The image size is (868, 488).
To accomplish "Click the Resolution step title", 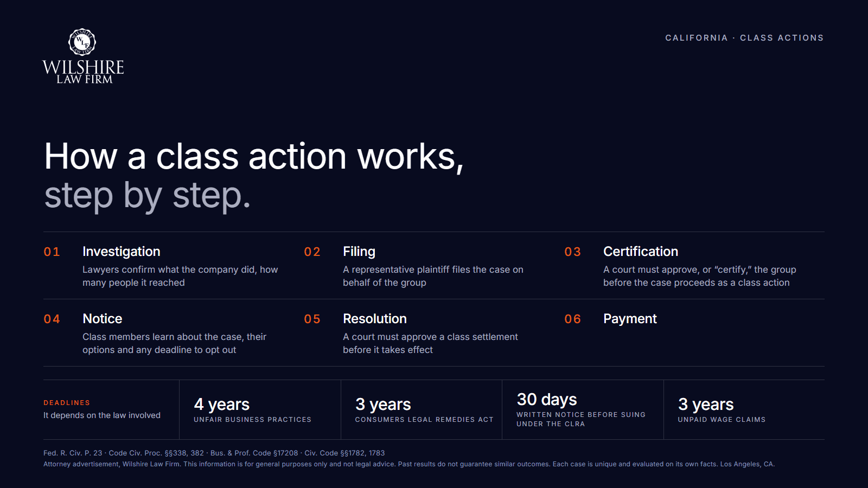I will point(375,319).
